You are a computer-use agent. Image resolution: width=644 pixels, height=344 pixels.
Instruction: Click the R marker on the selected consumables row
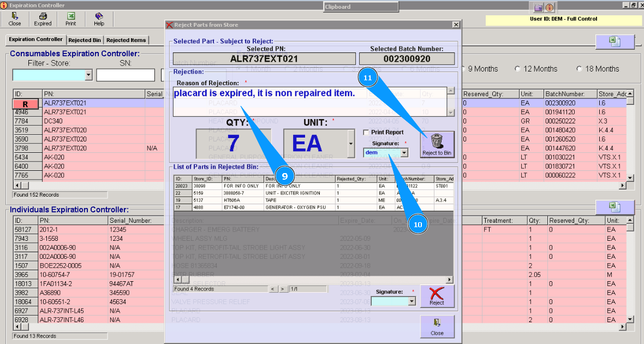(26, 104)
